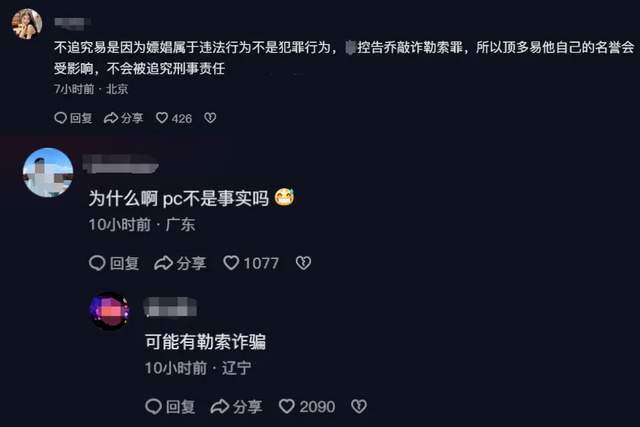640x427 pixels.
Task: Dislike the Beijing comment via broken heart
Action: [x=210, y=118]
